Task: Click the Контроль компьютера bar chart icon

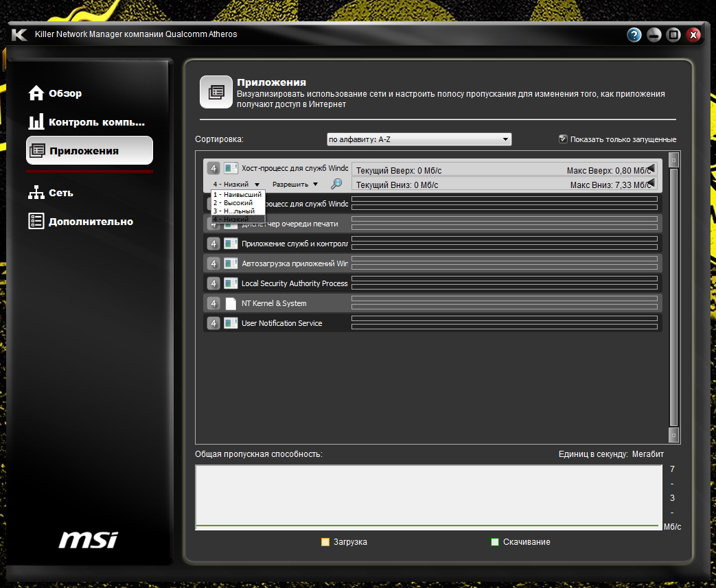Action: 36,122
